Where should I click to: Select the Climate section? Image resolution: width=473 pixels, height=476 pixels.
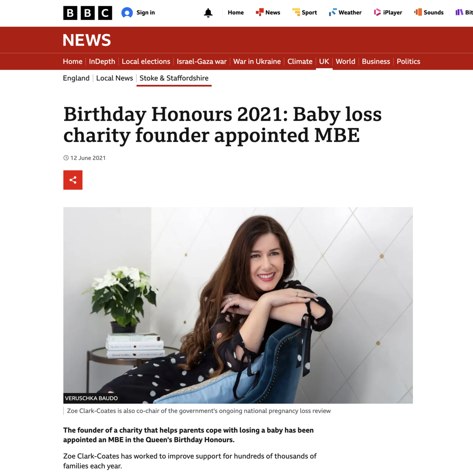coord(300,61)
